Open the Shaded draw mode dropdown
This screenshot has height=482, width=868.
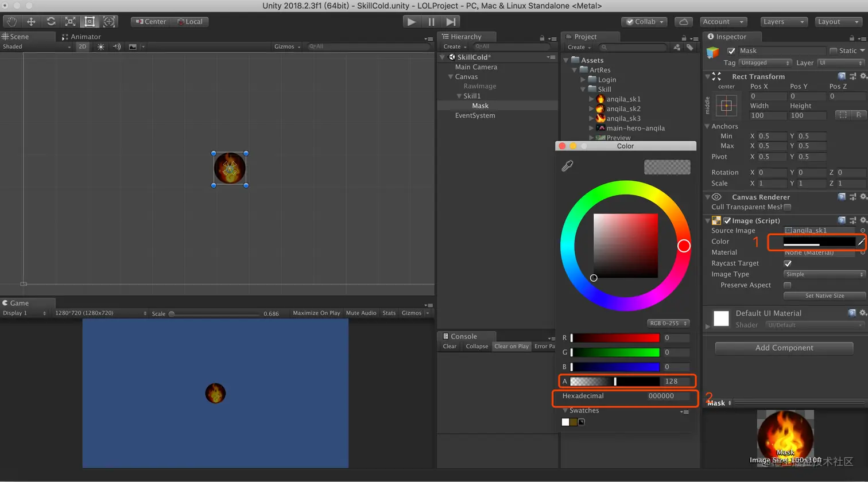[37, 47]
